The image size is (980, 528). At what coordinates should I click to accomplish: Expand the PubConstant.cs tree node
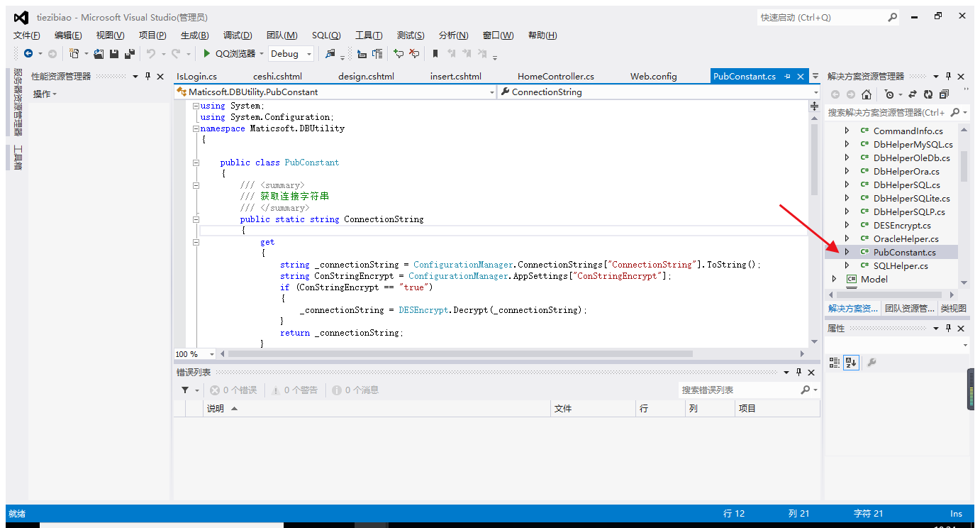point(847,252)
